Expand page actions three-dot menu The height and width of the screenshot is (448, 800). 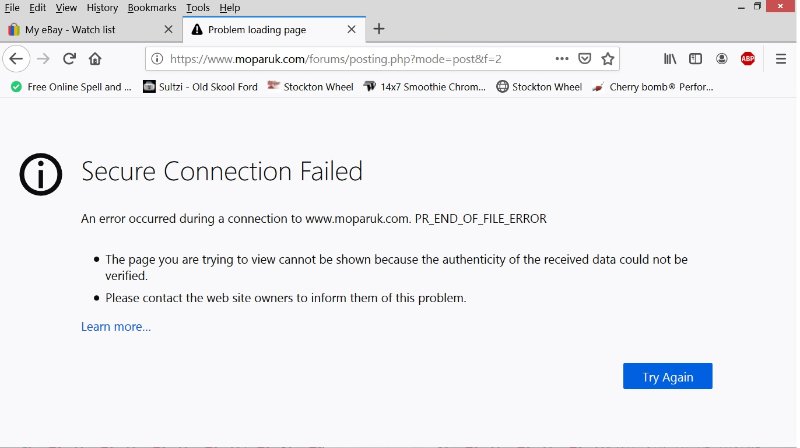point(562,58)
